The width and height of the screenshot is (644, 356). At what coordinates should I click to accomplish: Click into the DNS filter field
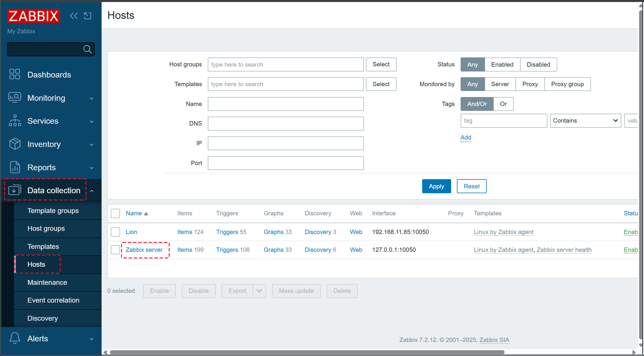tap(286, 123)
